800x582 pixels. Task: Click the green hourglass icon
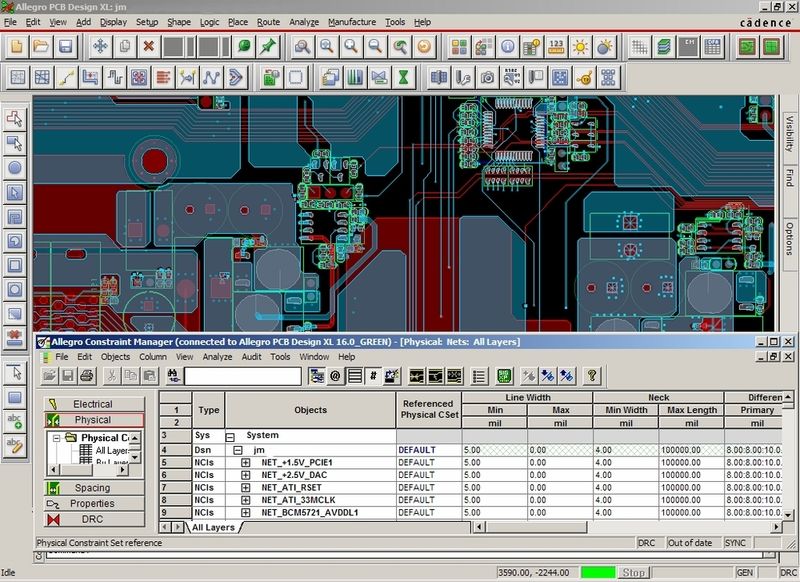coord(404,78)
